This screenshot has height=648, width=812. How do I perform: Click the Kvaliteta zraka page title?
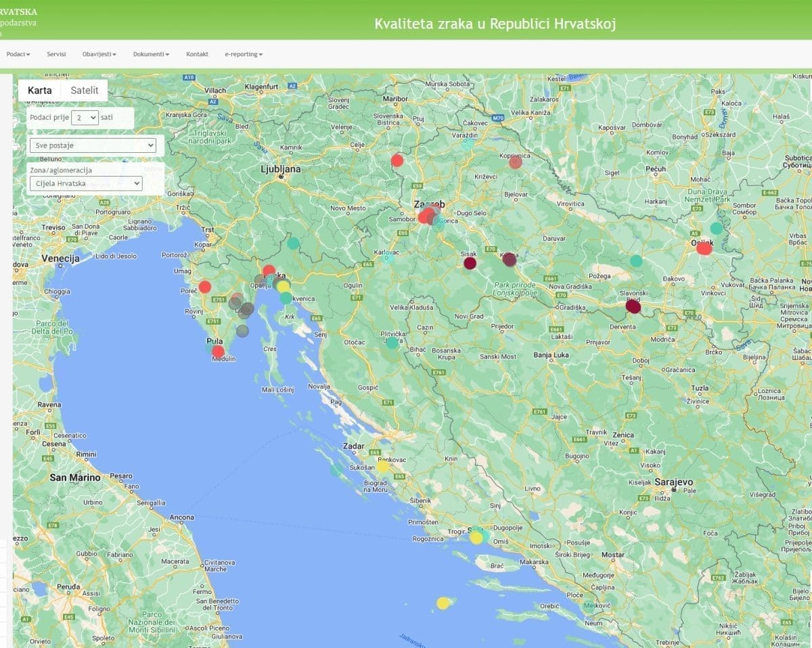coord(495,24)
